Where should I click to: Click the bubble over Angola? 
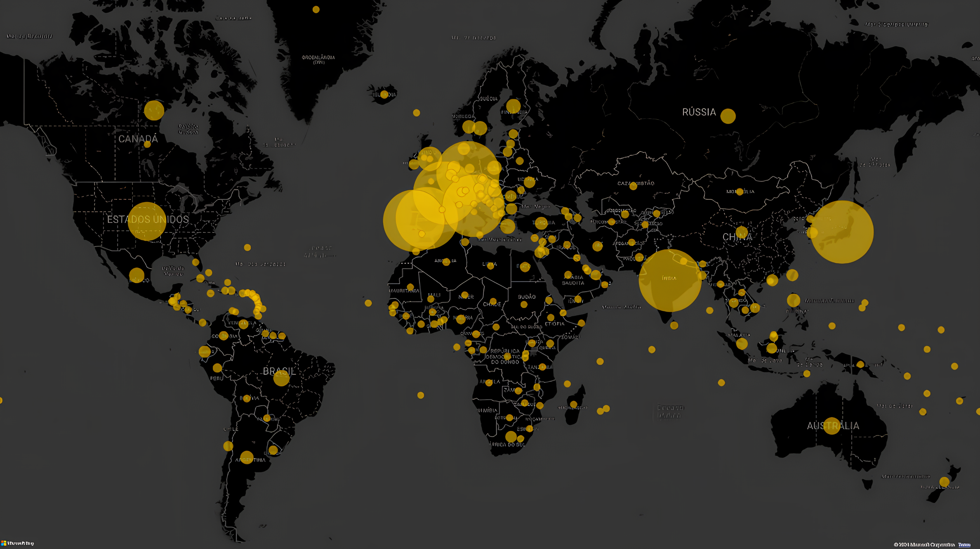[489, 383]
